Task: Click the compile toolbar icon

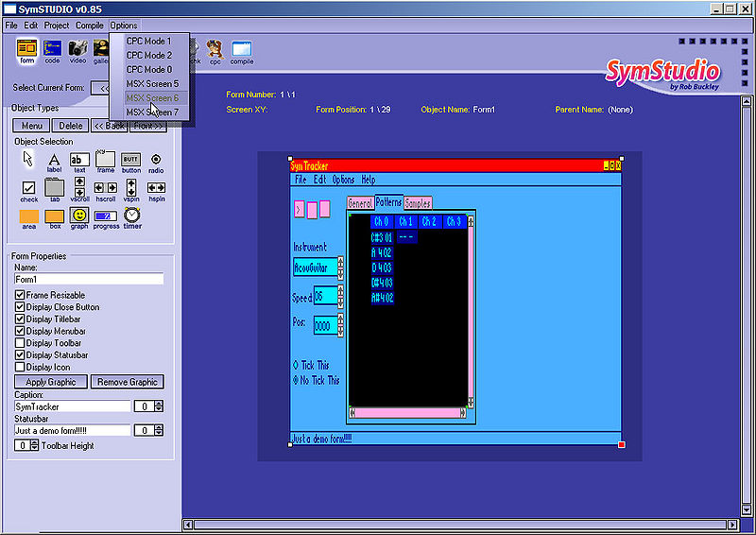Action: click(x=241, y=48)
